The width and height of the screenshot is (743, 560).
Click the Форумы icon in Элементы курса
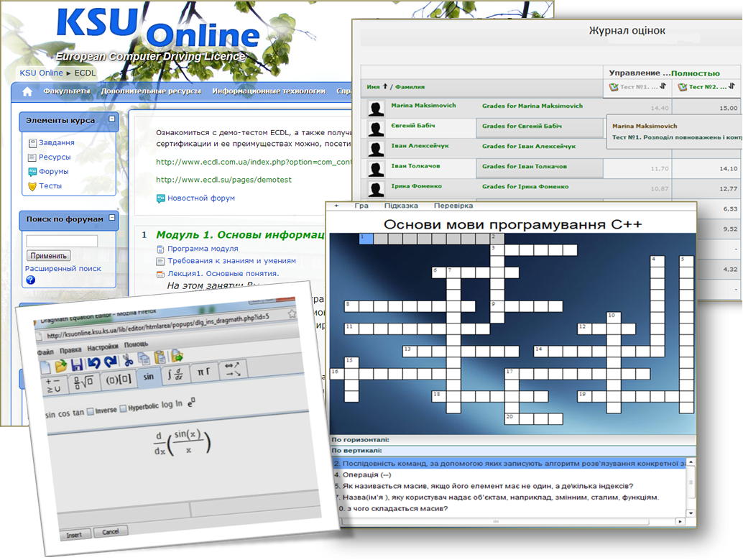32,172
